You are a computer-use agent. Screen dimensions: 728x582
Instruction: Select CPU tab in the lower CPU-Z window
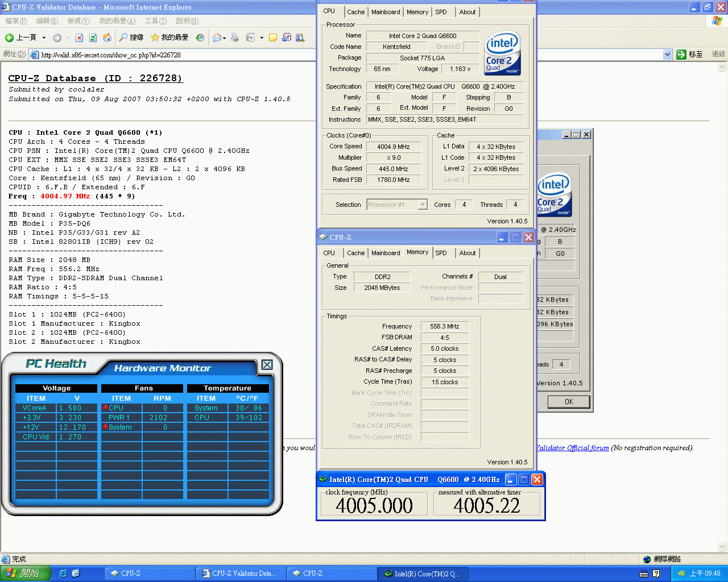tap(329, 253)
